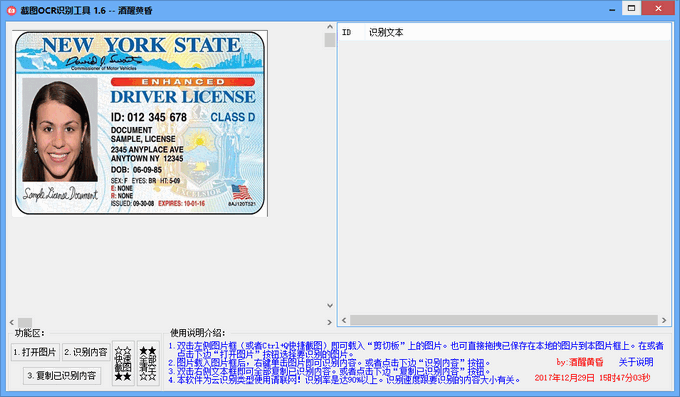Click the loaded driver license image
The image size is (680, 397).
(x=140, y=123)
